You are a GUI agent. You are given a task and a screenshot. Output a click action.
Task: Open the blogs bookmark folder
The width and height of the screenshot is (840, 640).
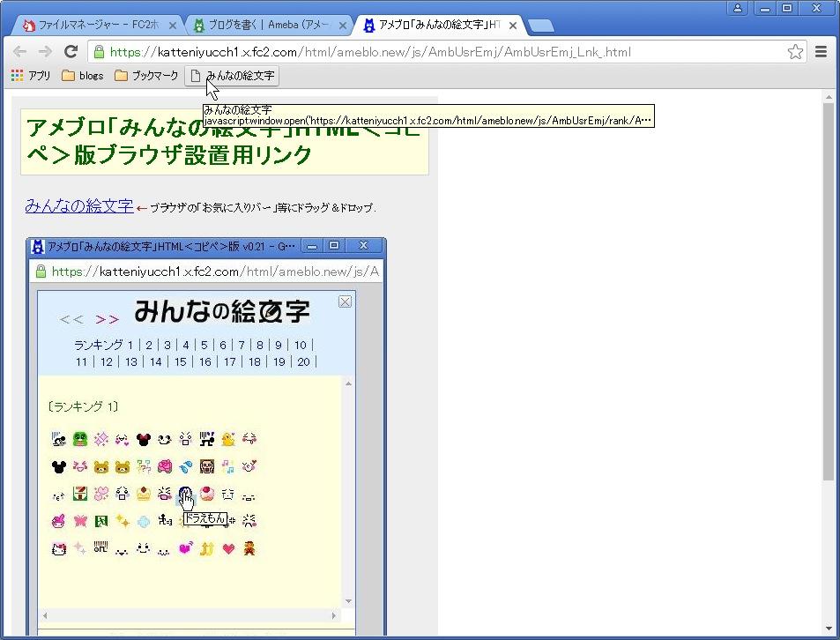pos(83,76)
